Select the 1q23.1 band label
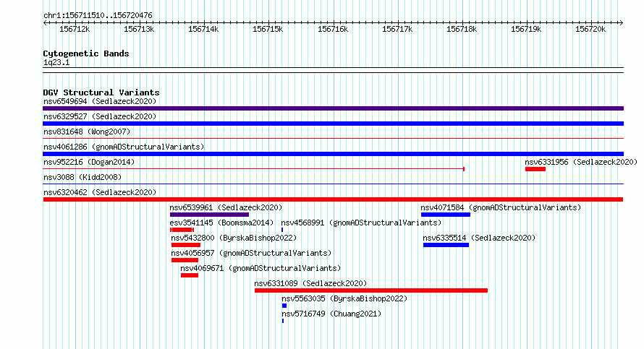The width and height of the screenshot is (644, 349). click(x=56, y=63)
